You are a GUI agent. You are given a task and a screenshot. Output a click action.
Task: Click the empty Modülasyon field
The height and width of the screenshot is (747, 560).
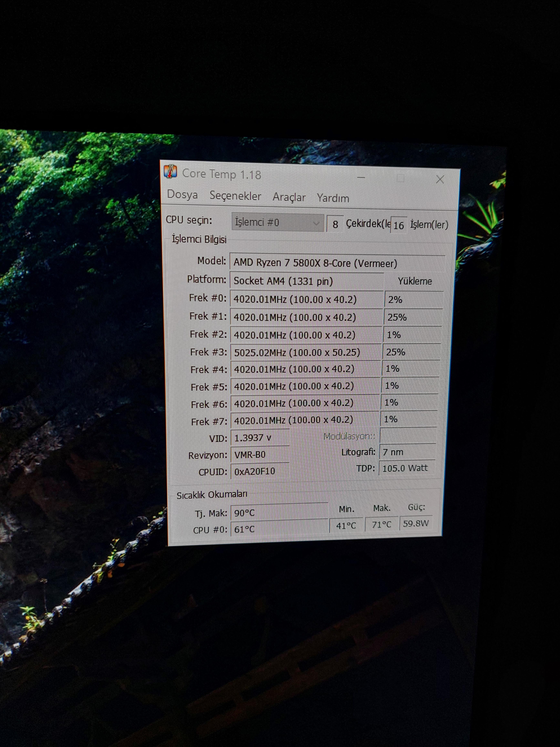[408, 436]
